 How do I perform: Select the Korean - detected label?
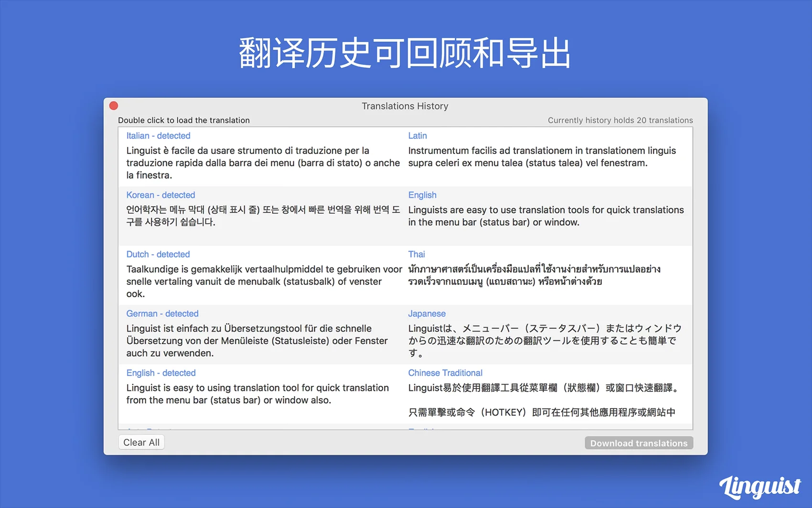pos(160,195)
